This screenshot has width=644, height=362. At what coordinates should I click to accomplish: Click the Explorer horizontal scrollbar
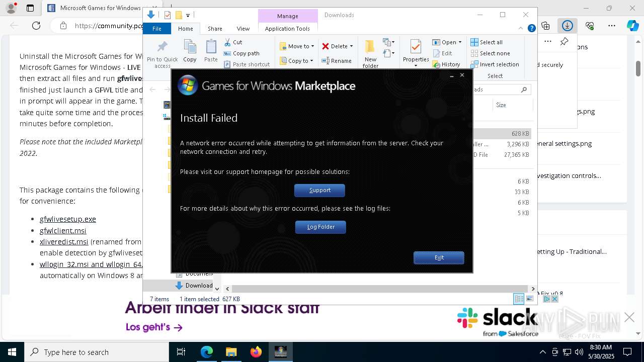tap(380, 289)
